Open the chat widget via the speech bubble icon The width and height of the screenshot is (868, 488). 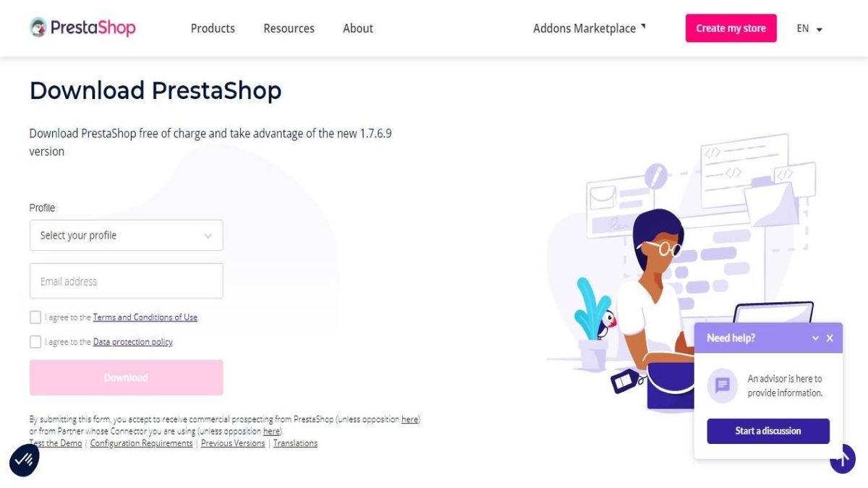(x=722, y=385)
